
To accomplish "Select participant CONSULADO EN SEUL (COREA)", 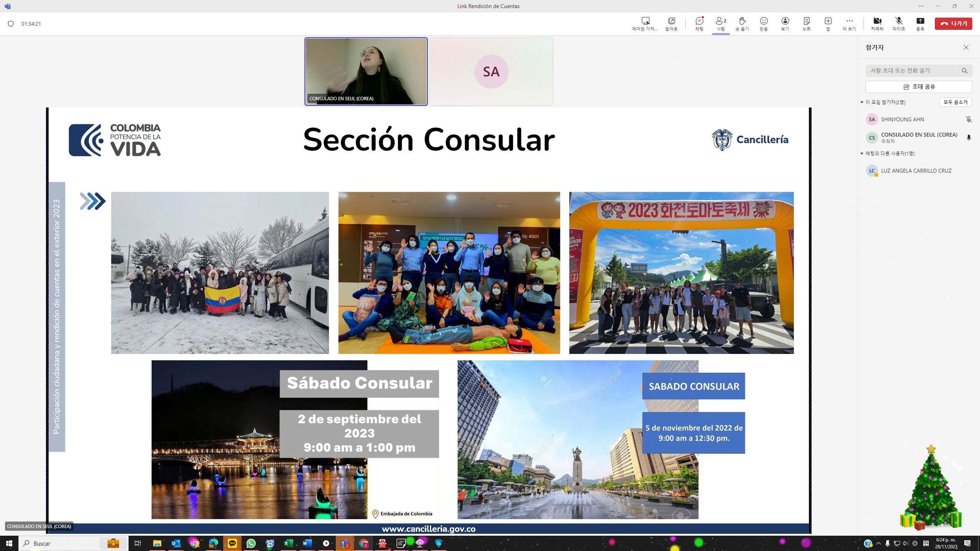I will [x=919, y=138].
